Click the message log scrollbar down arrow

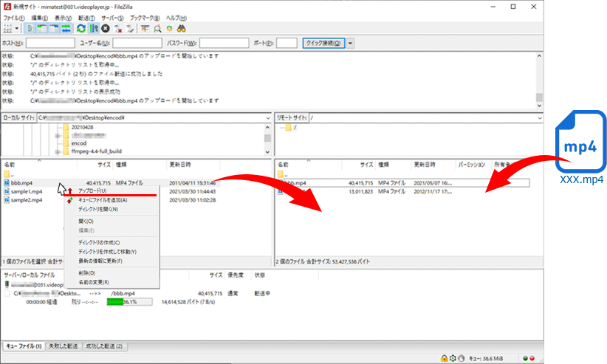(x=539, y=106)
